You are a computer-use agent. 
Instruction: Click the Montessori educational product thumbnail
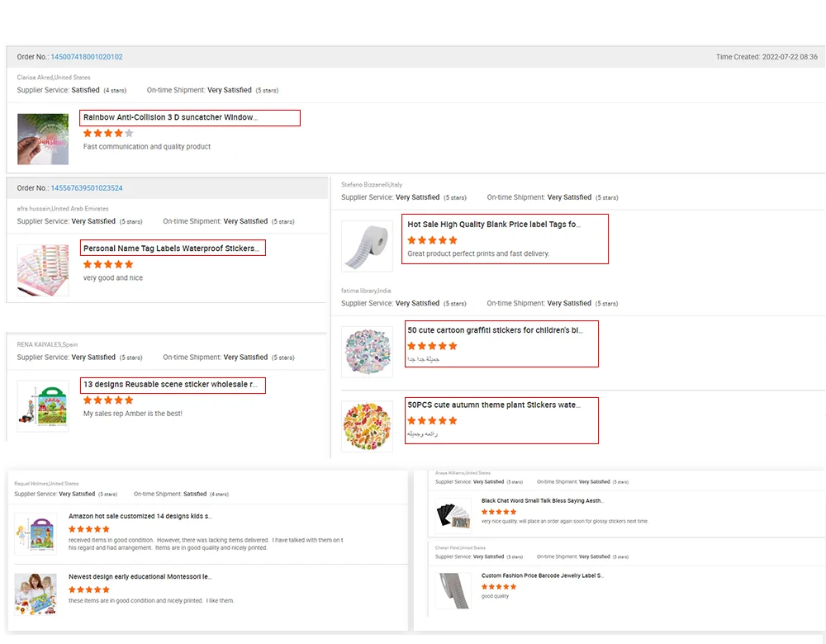[36, 594]
